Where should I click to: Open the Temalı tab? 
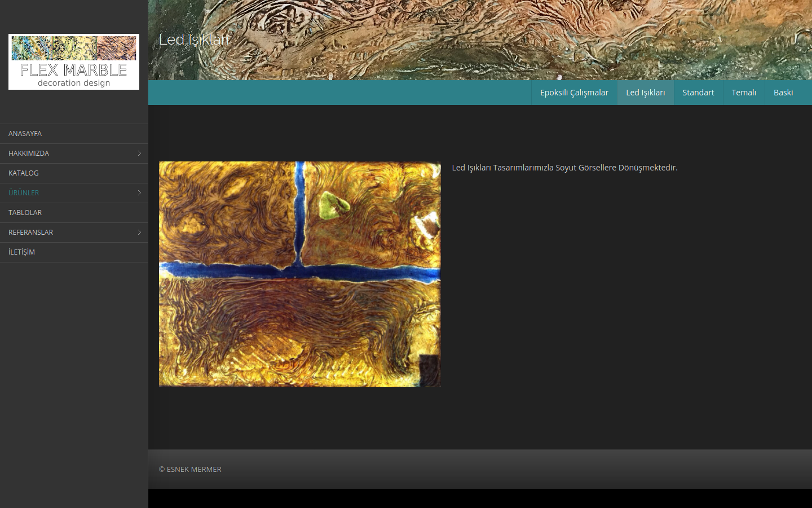744,93
